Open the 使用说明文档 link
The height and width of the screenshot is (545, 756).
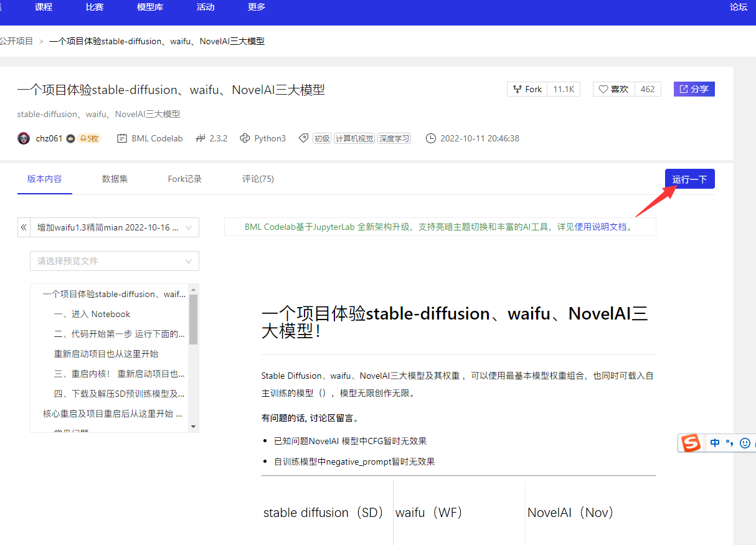[600, 227]
